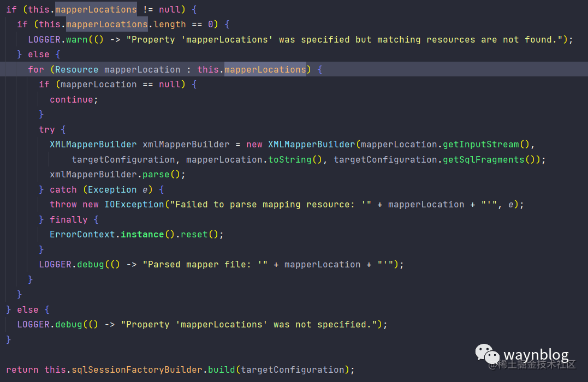
Task: Click the 'return' keyword
Action: click(22, 369)
